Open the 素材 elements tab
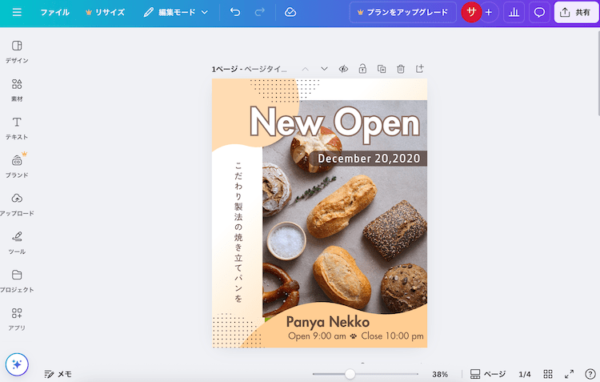 pyautogui.click(x=17, y=90)
